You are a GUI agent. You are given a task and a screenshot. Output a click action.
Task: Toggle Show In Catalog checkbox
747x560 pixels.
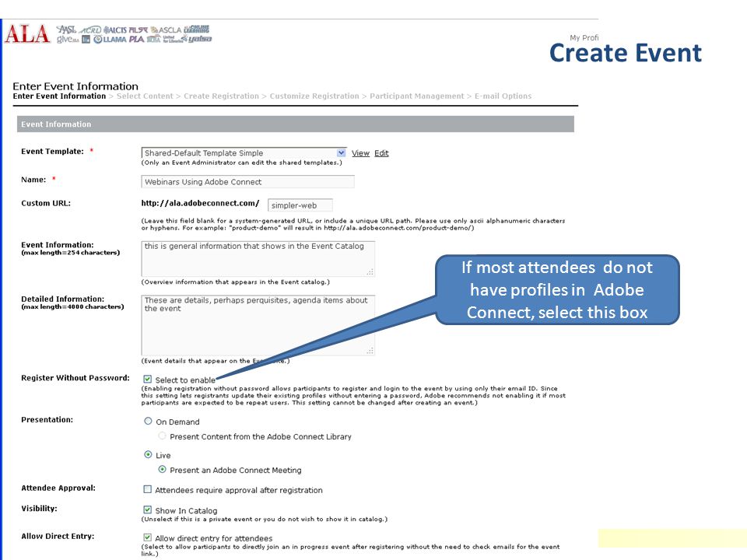click(x=148, y=510)
